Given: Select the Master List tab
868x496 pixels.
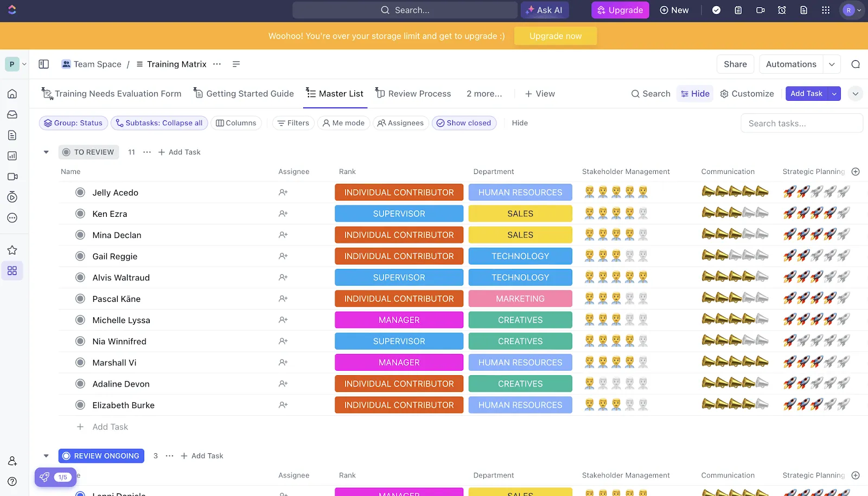Looking at the screenshot, I should [335, 94].
